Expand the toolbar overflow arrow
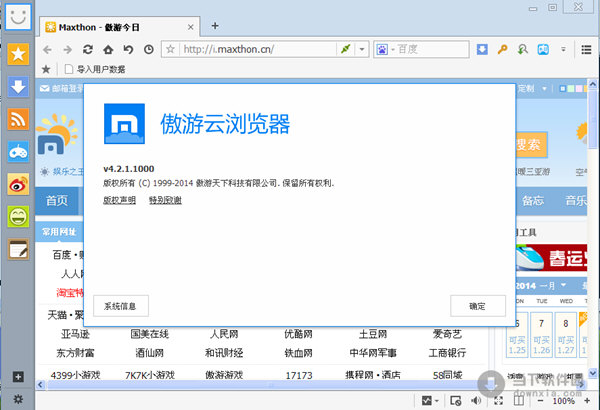The width and height of the screenshot is (600, 410). pyautogui.click(x=563, y=49)
